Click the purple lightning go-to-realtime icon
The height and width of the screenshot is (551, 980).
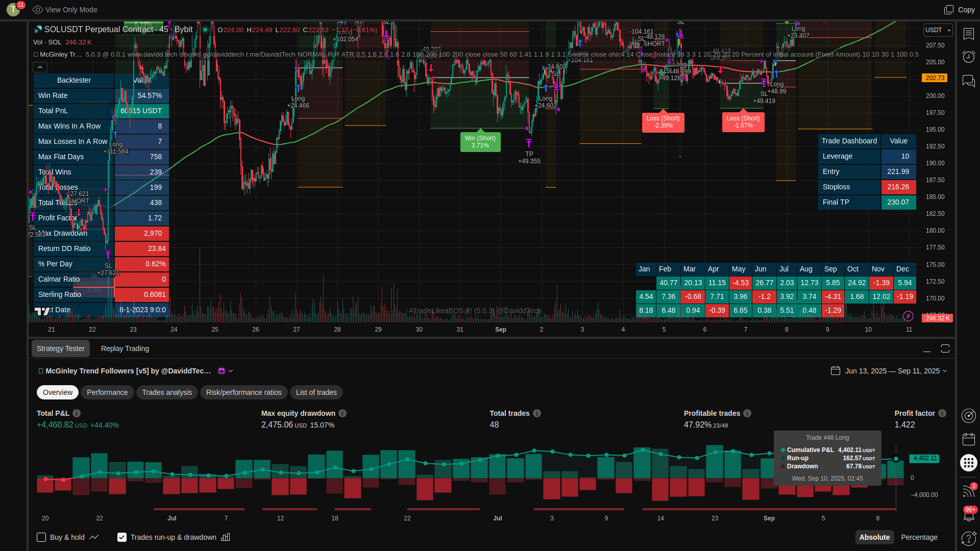[908, 316]
